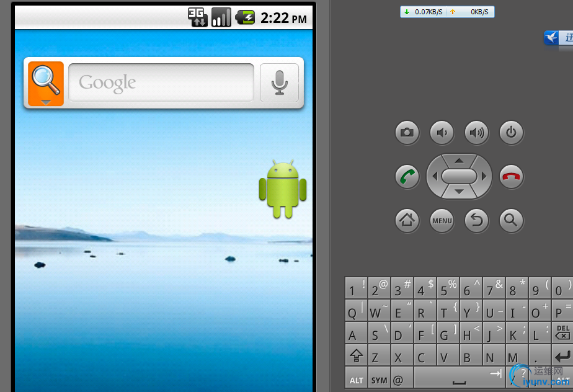Click the H key on emulator keyboard

coord(471,332)
